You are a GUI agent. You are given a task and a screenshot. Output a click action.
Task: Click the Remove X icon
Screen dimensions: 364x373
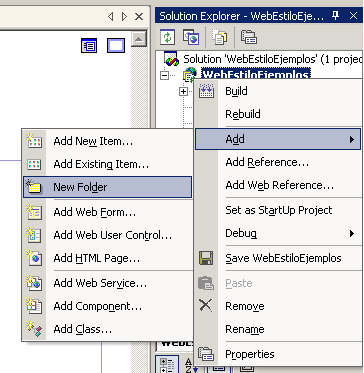[x=206, y=306]
